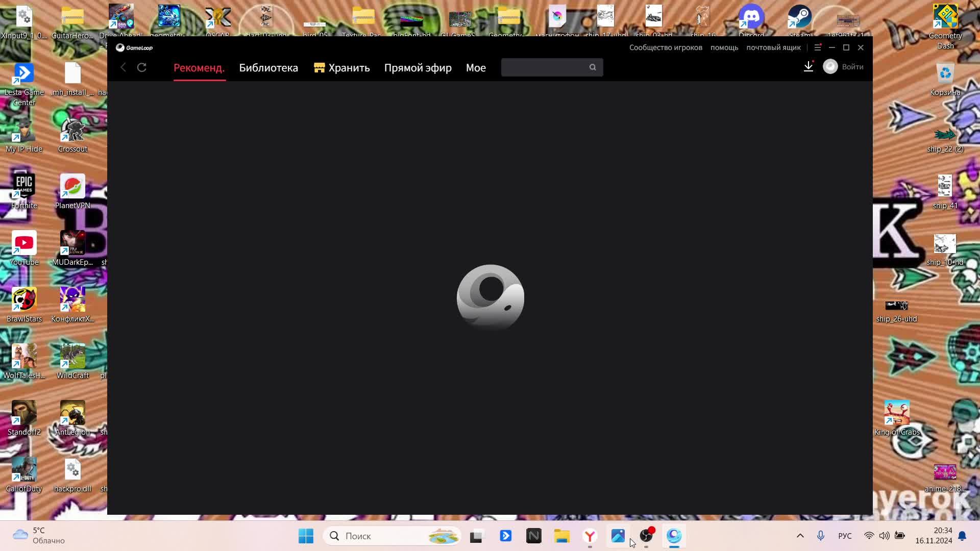Viewport: 980px width, 551px height.
Task: Click the GameLoop taskbar icon
Action: (x=674, y=536)
